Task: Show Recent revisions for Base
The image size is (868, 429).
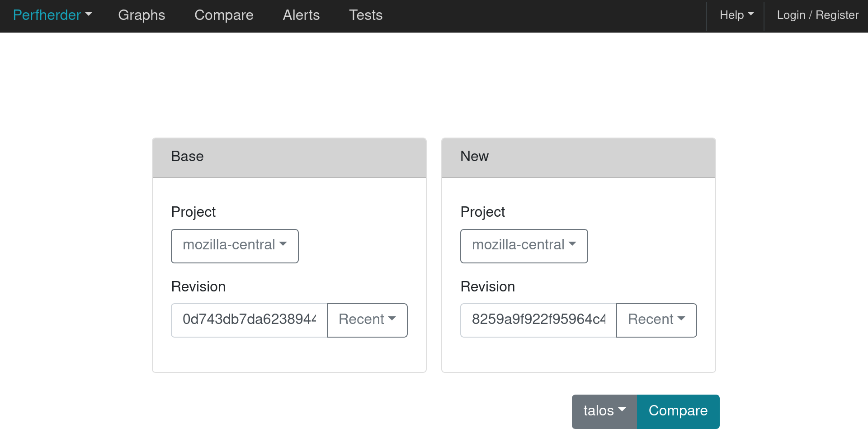Action: coord(367,320)
